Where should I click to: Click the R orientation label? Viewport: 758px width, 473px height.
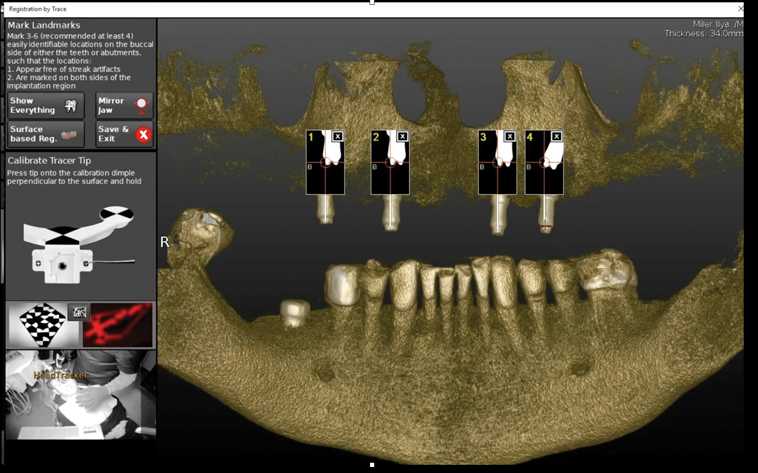tap(165, 242)
